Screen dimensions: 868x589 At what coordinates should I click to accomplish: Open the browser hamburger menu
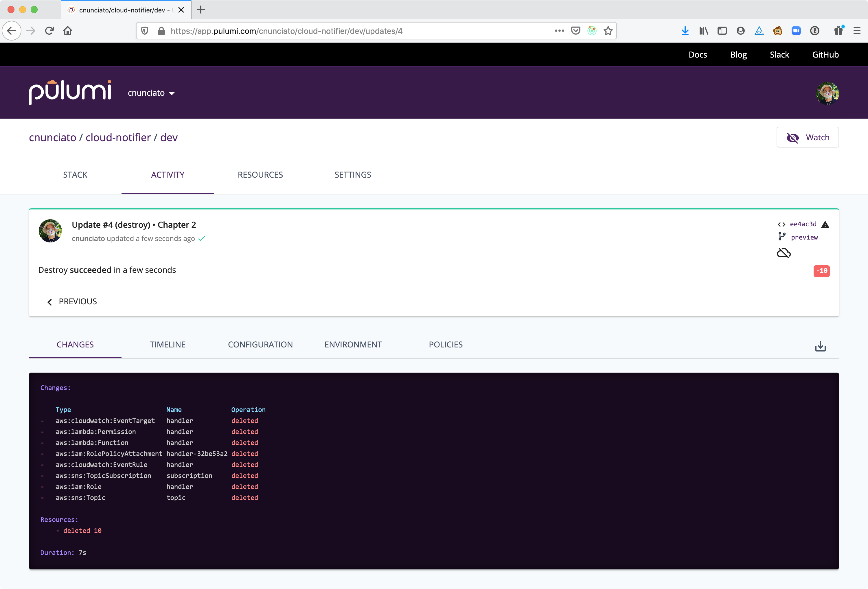click(857, 31)
